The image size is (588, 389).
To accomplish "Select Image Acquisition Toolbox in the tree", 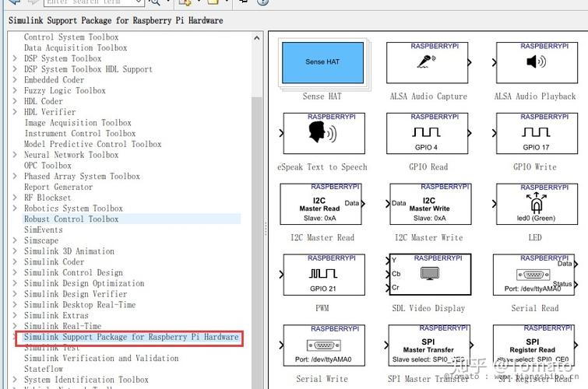I will coord(78,123).
